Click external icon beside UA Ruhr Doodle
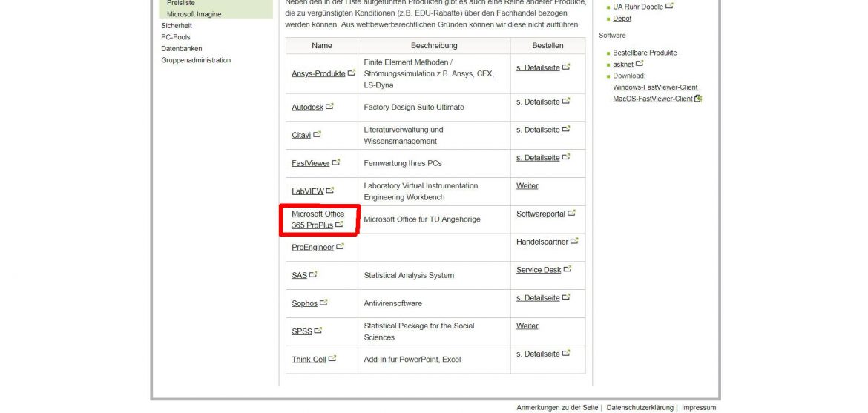 pos(669,5)
